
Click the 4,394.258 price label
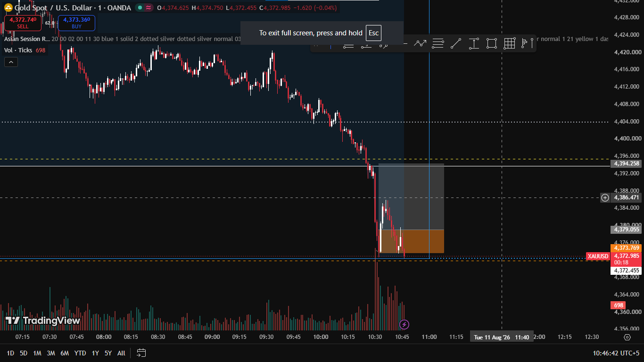626,164
